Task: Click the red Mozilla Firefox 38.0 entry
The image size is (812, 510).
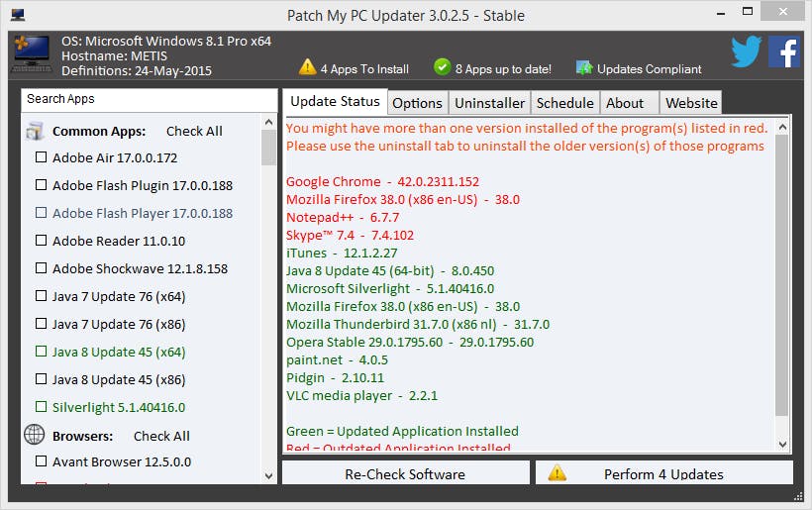Action: tap(403, 200)
